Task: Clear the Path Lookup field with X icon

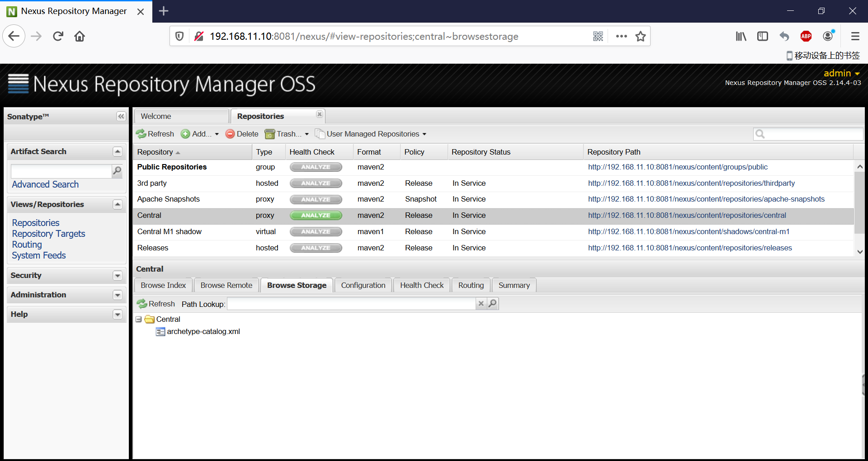Action: click(481, 304)
